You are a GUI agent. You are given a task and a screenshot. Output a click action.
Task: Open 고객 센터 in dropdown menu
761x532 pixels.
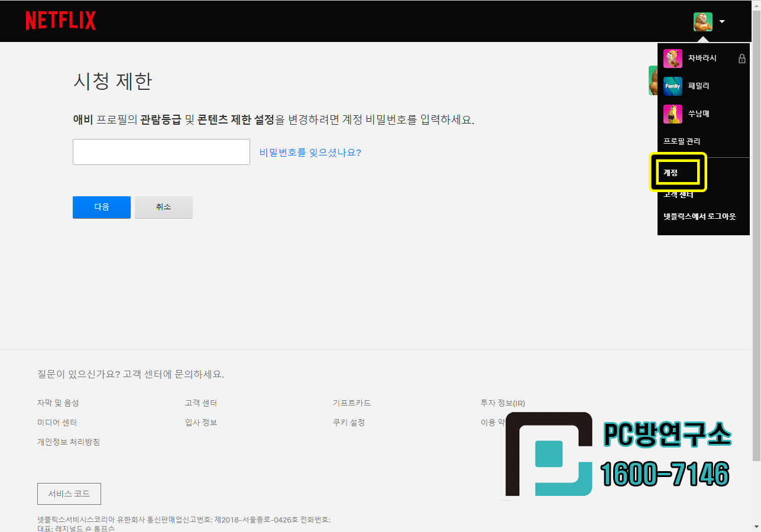click(678, 194)
